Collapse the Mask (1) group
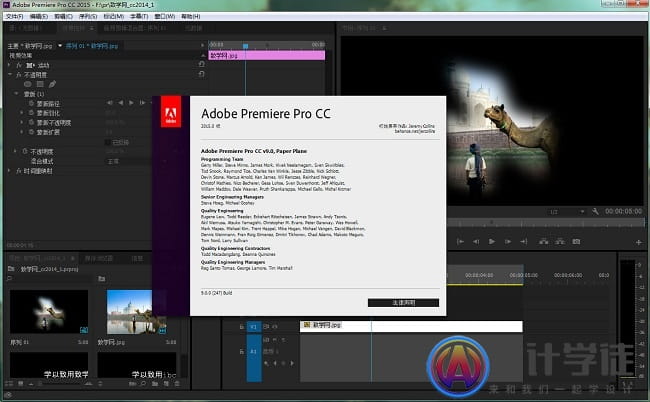Screen dimensions: 650x402 (x=16, y=94)
